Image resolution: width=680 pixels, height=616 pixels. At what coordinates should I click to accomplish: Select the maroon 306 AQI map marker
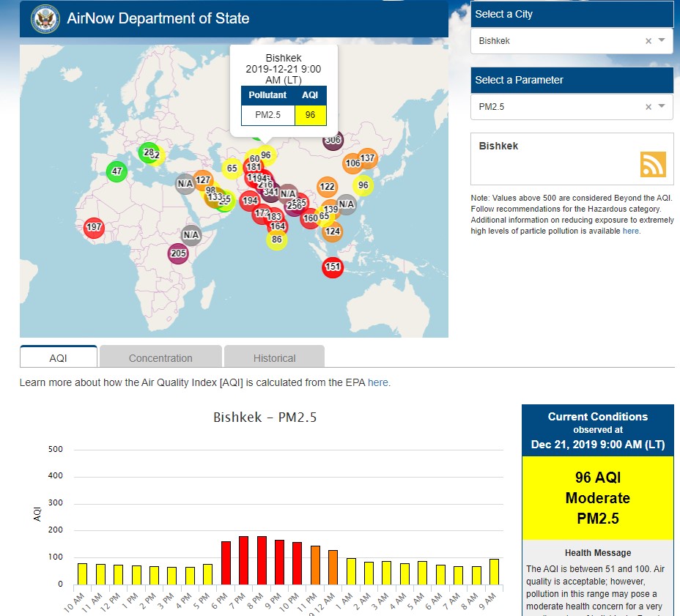coord(333,140)
